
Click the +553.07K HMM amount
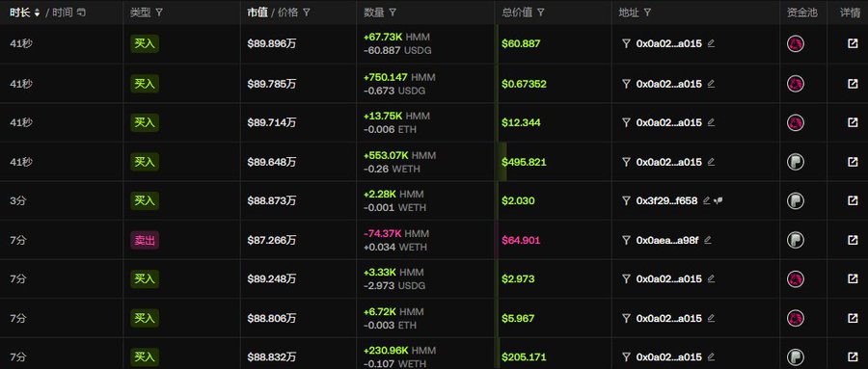click(x=399, y=155)
